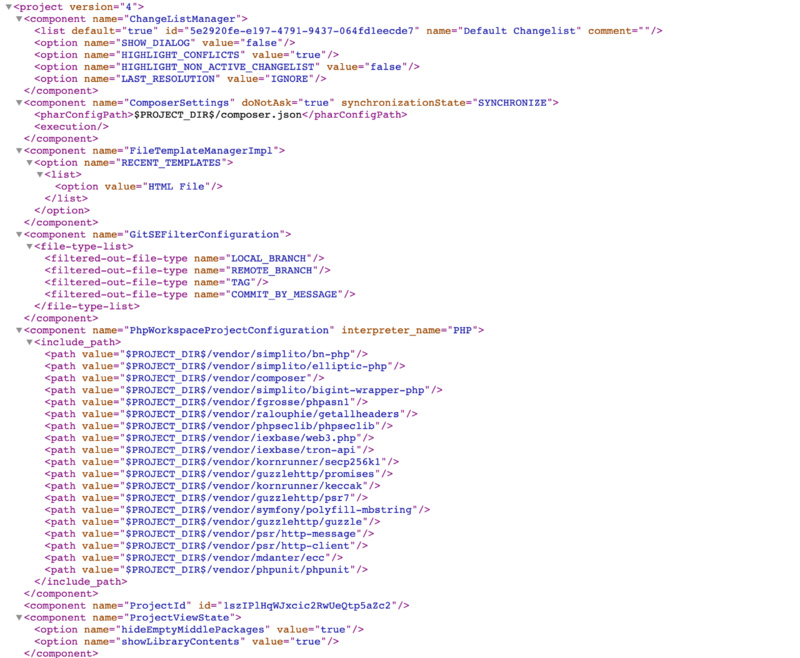Click the $PROJECT_DIR$/composer.json path text
The image size is (800, 658).
coord(218,115)
